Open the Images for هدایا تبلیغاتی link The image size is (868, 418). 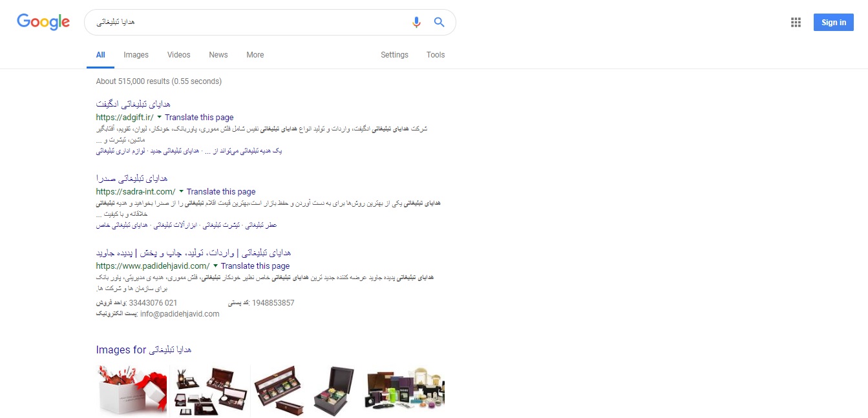[143, 350]
